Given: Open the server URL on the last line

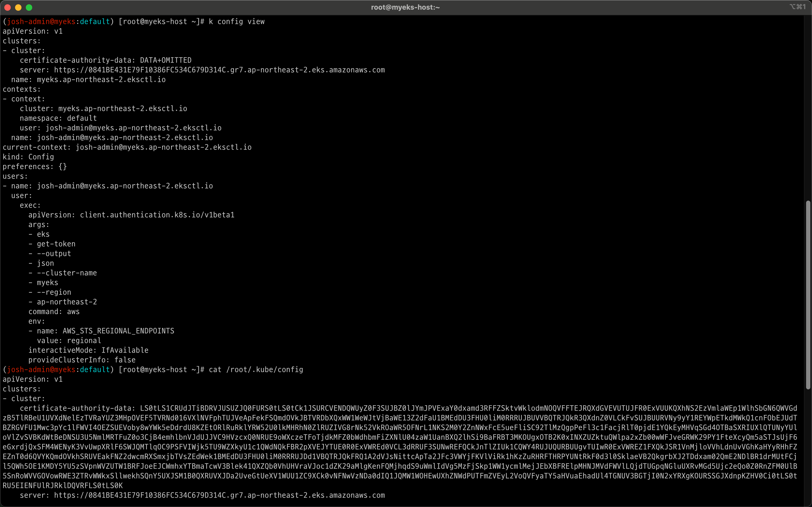Looking at the screenshot, I should [x=219, y=495].
